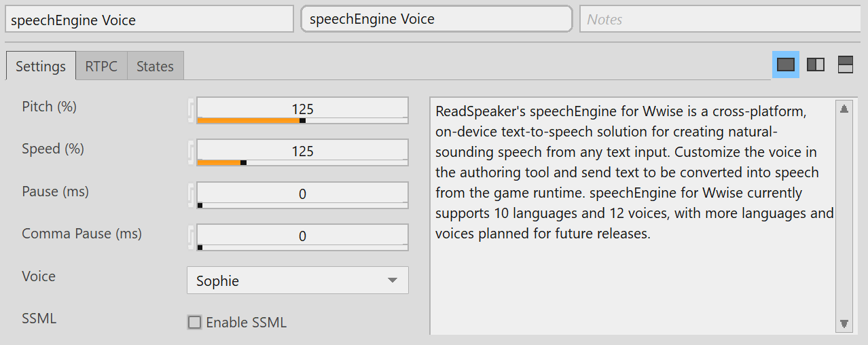Open the Voice dropdown showing Sophie
Screen dimensions: 868x345
click(297, 280)
